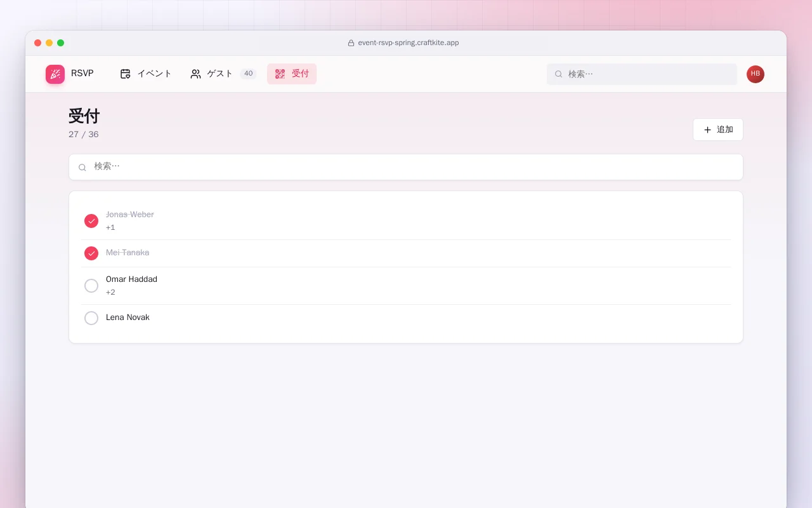
Task: Open the イベント tab
Action: [146, 74]
